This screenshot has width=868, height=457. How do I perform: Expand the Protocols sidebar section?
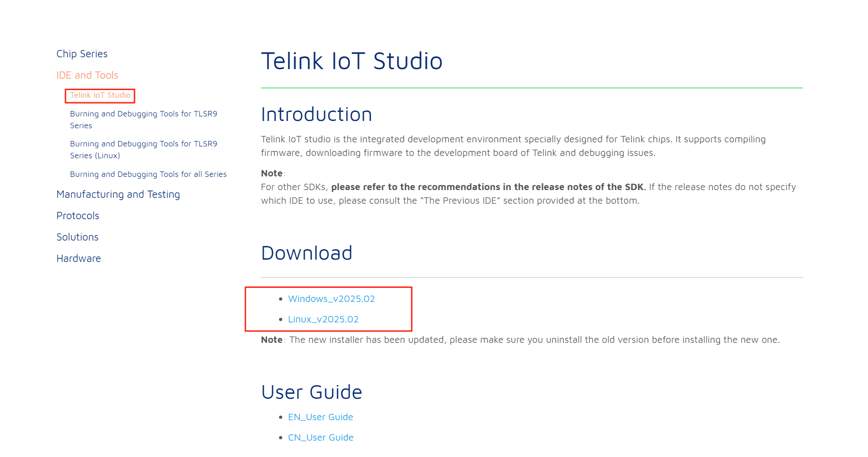(78, 216)
